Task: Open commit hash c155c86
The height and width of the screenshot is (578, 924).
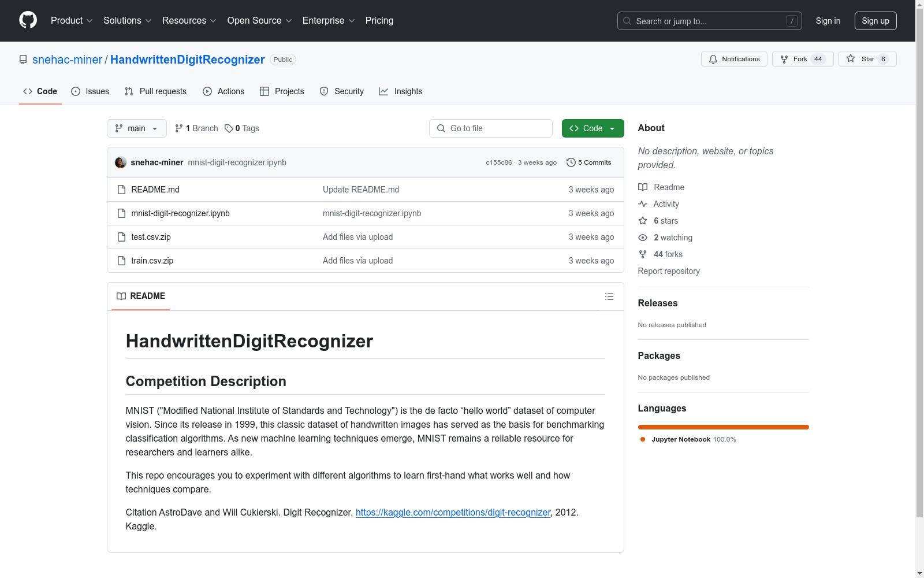Action: coord(499,162)
